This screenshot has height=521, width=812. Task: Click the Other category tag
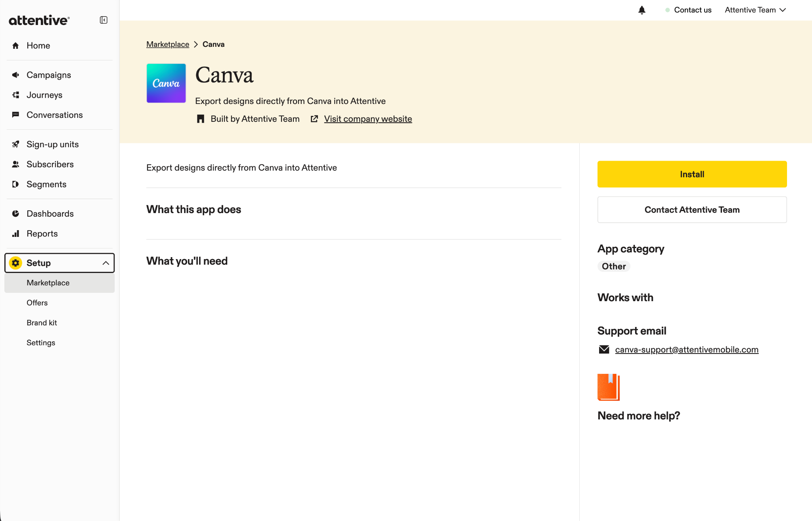click(x=614, y=266)
